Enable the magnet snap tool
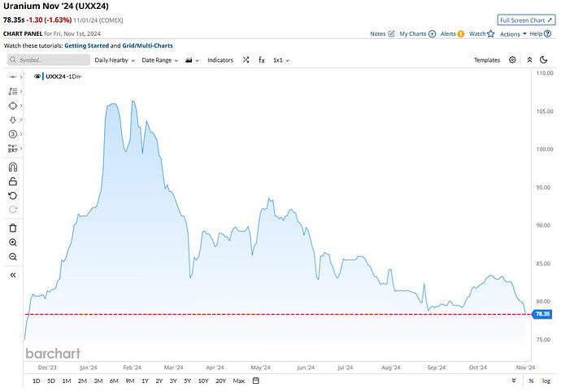The image size is (561, 392). pyautogui.click(x=13, y=167)
